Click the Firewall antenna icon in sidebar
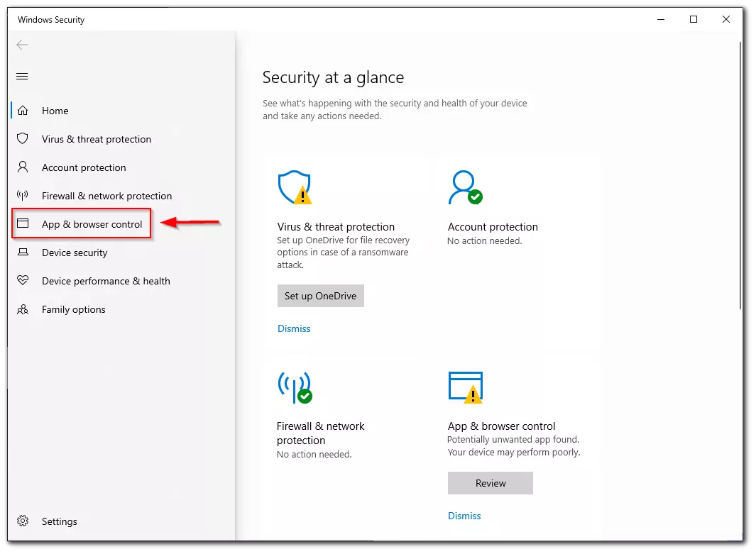This screenshot has height=554, width=756. pyautogui.click(x=23, y=195)
